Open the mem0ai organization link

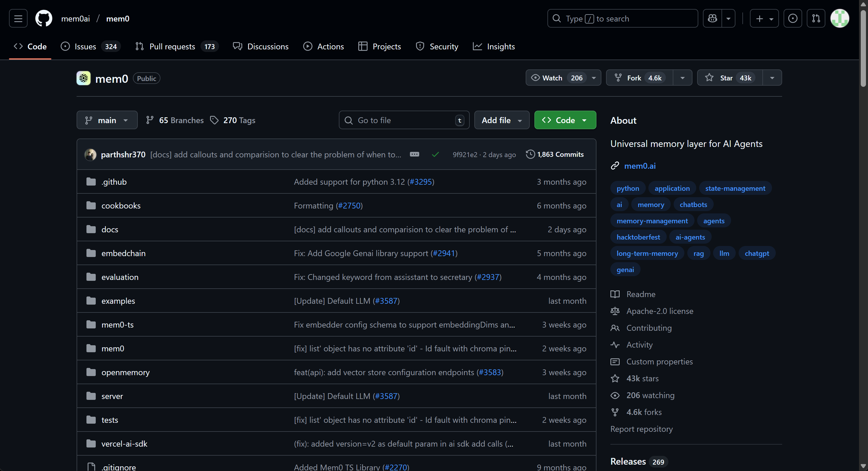(75, 19)
